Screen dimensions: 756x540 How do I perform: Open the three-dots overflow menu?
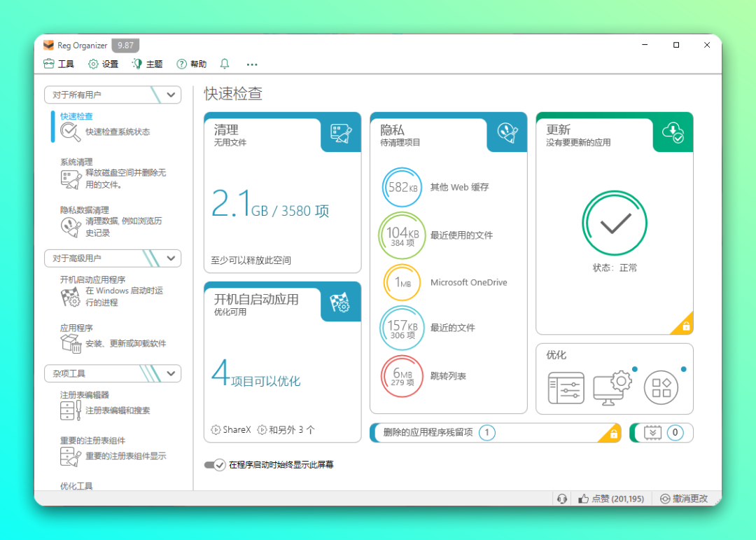[x=252, y=64]
